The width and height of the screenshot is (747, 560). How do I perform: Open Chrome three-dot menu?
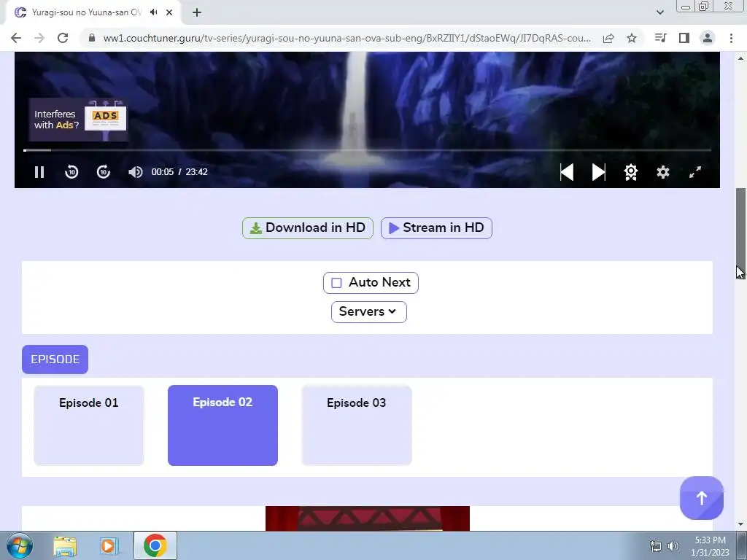731,38
